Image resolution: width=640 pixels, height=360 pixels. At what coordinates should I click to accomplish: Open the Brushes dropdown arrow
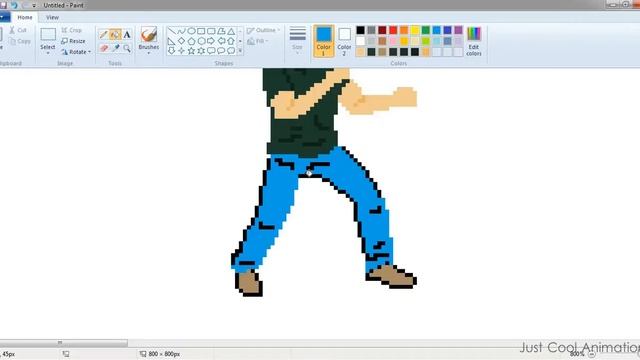149,53
